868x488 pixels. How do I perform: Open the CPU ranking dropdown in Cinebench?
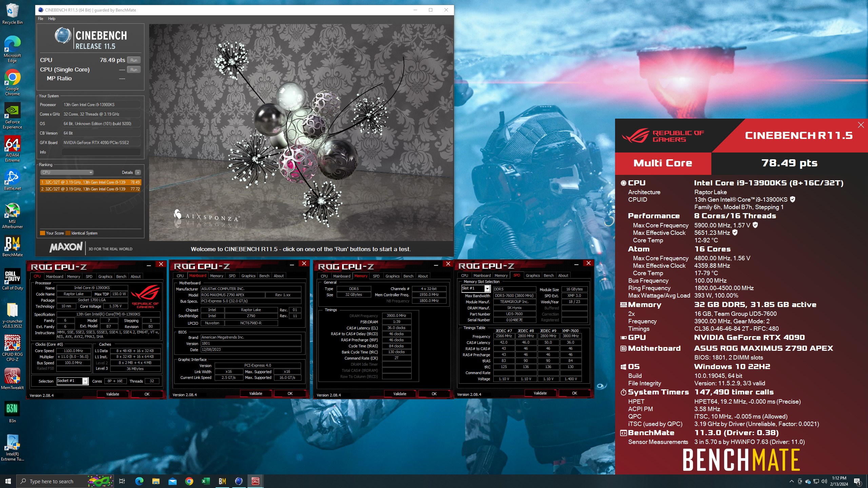click(67, 172)
